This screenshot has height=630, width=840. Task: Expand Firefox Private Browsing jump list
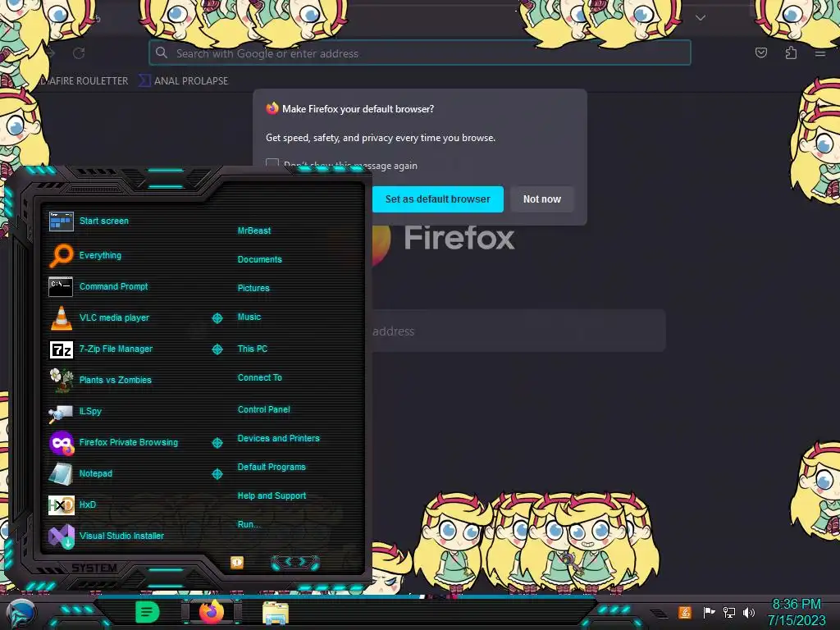[217, 443]
